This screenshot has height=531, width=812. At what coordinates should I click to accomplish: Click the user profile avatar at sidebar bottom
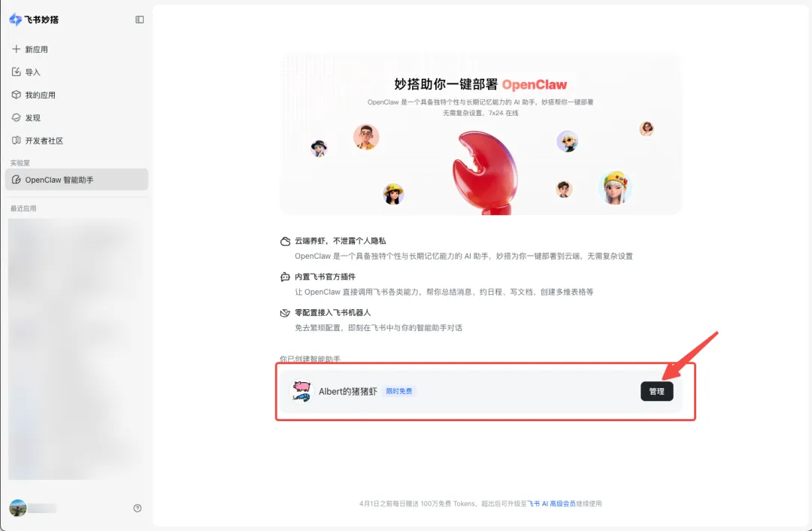click(x=17, y=508)
